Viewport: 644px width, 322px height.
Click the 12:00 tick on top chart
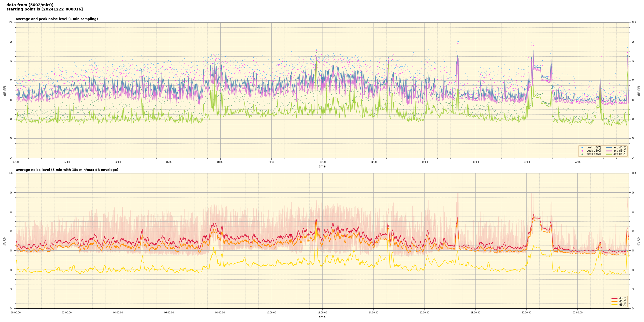point(322,162)
